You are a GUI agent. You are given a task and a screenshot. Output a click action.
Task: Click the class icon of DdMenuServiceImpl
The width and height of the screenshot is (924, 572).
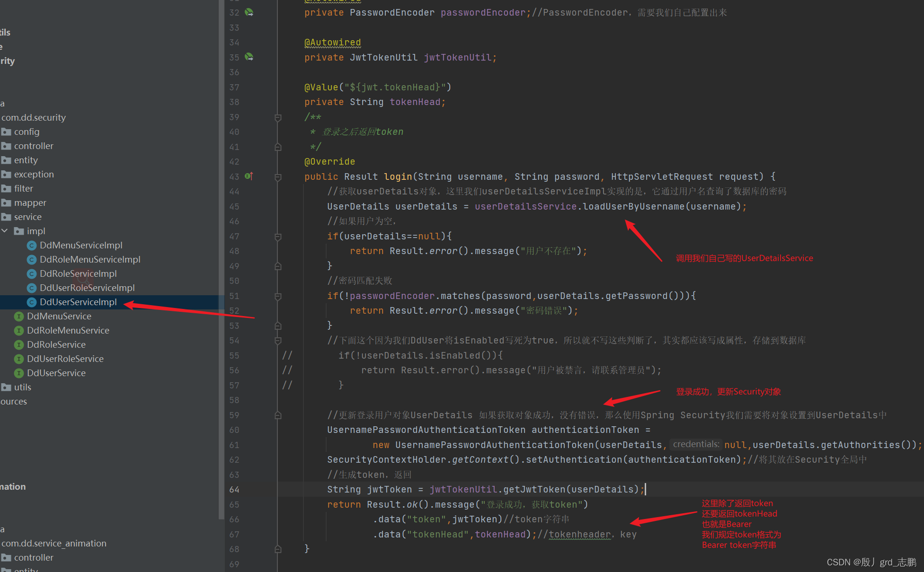(32, 245)
